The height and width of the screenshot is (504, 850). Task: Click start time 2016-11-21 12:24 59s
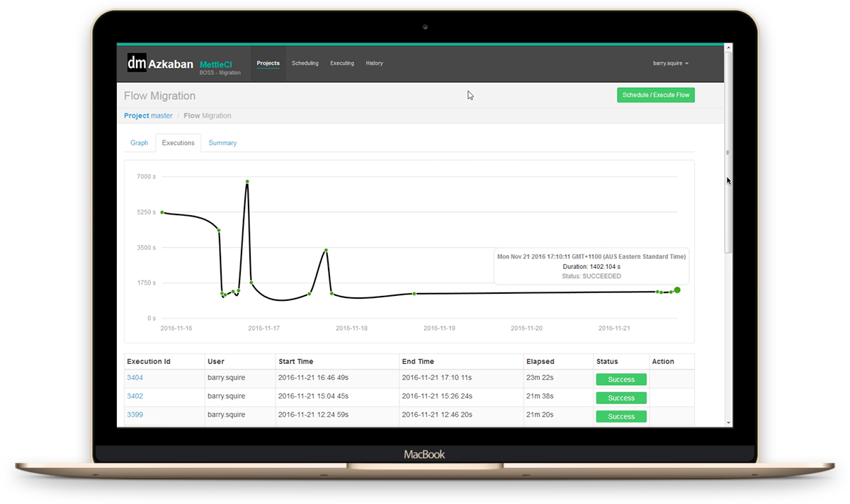click(x=313, y=415)
